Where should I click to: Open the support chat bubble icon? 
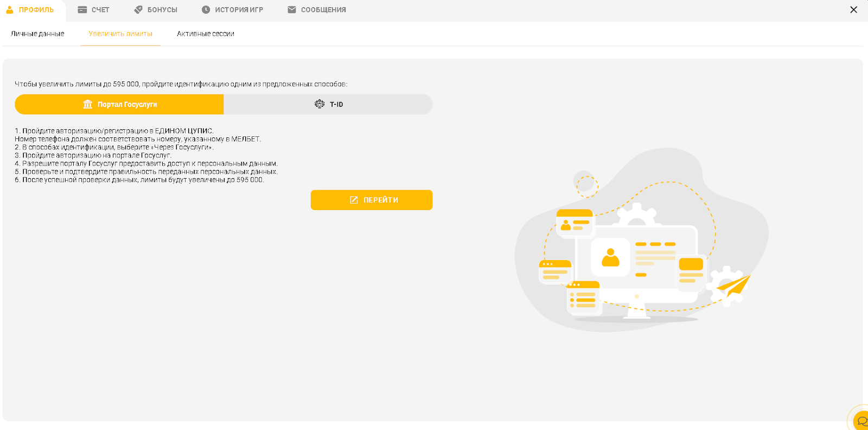(x=861, y=421)
